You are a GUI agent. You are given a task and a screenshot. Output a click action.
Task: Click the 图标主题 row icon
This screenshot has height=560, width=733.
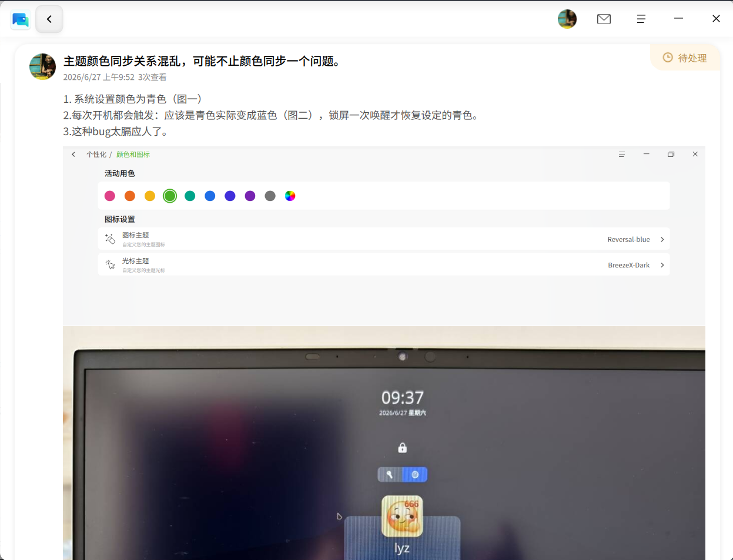click(110, 239)
